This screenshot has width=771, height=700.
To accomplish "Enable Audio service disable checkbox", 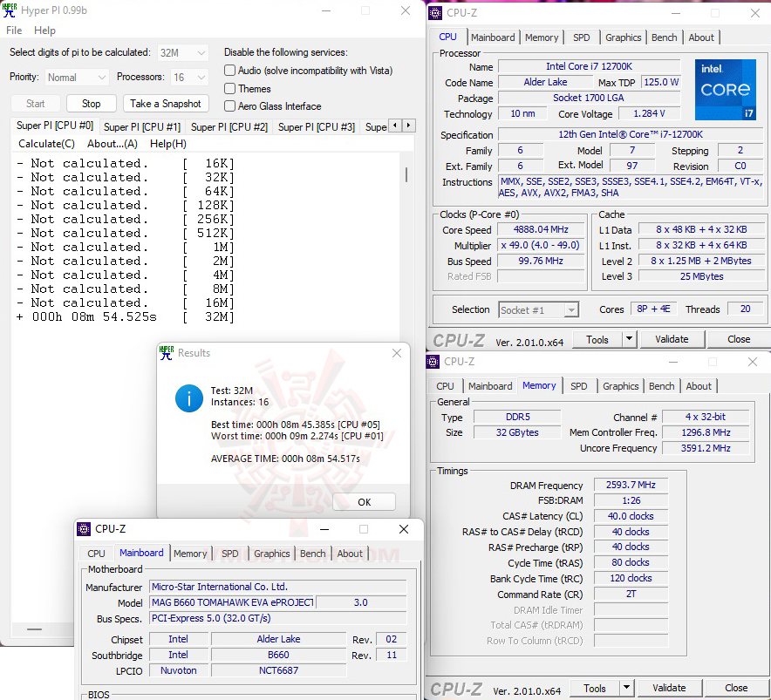I will (x=229, y=71).
